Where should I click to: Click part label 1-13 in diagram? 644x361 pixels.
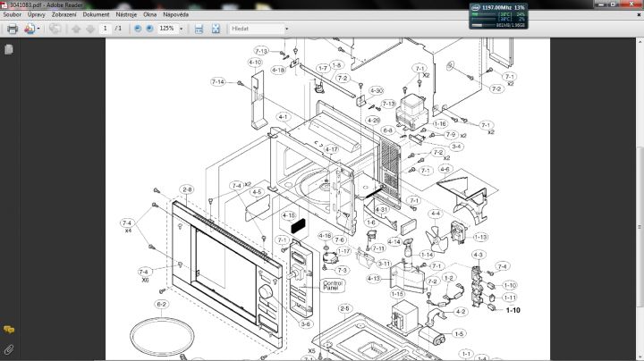tap(480, 237)
